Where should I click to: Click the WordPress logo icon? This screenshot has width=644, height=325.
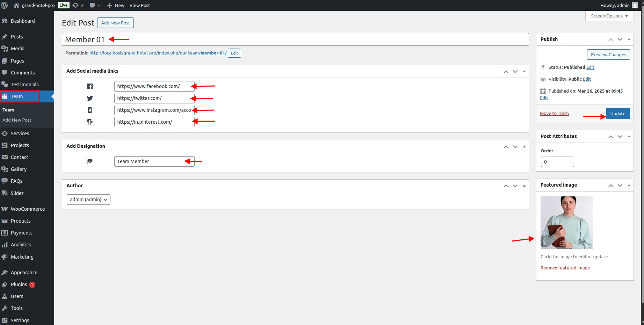coord(5,5)
